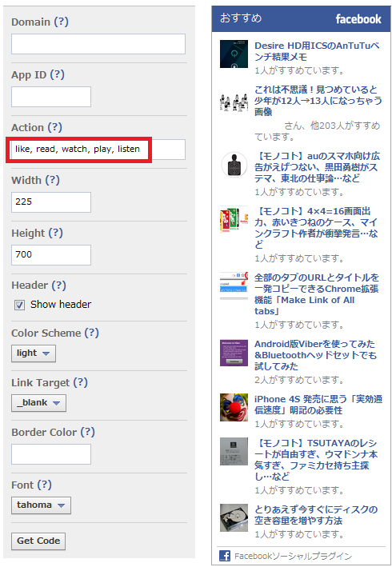This screenshot has height=567, width=392.
Task: Click the help (?) icon beside App ID
Action: [57, 74]
